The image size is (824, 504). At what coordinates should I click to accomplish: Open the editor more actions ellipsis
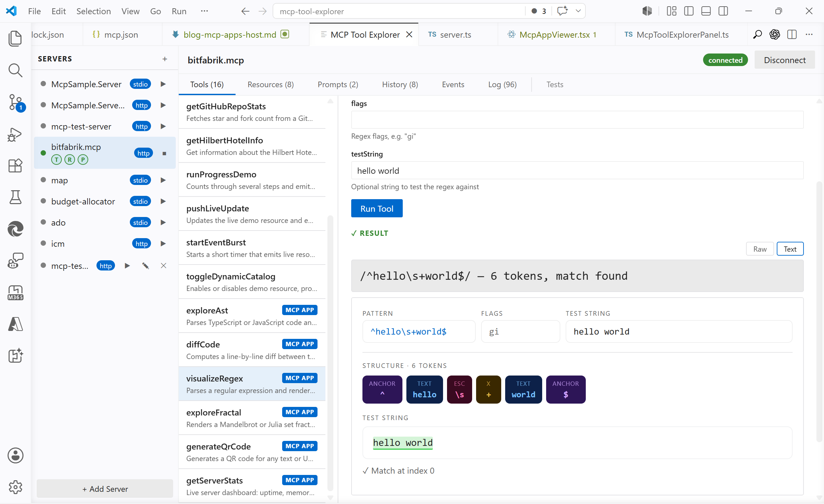coord(809,34)
